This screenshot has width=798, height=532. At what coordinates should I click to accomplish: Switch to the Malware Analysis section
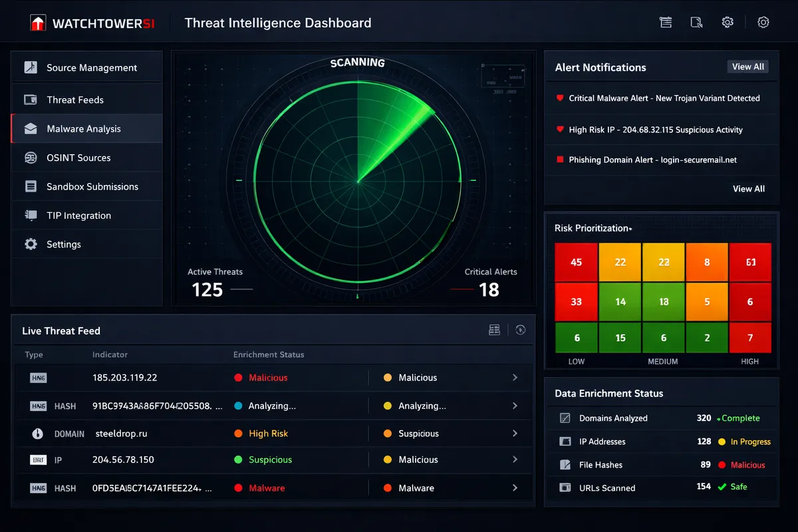tap(86, 128)
